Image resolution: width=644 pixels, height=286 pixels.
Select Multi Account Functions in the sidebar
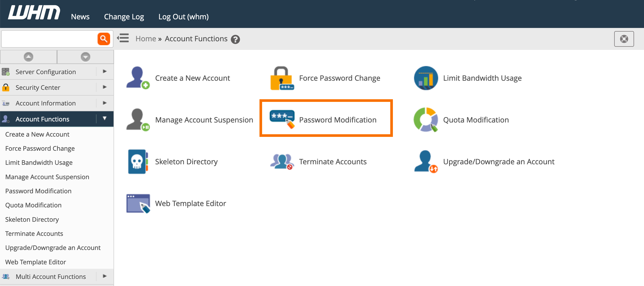[51, 277]
